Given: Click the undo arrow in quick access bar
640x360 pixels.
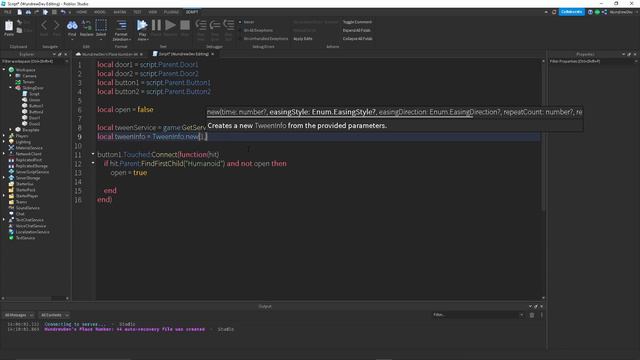Looking at the screenshot, I should (63, 12).
